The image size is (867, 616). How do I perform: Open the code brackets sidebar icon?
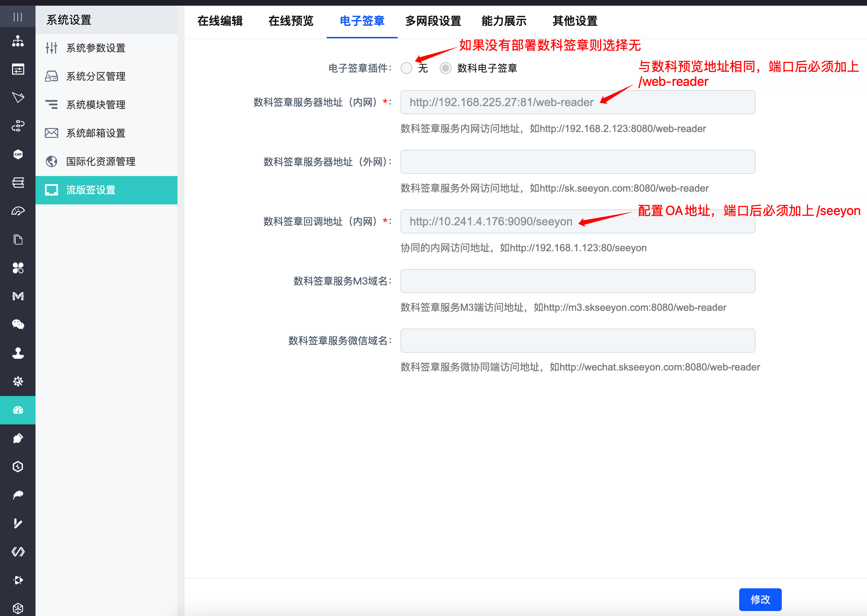[17, 551]
